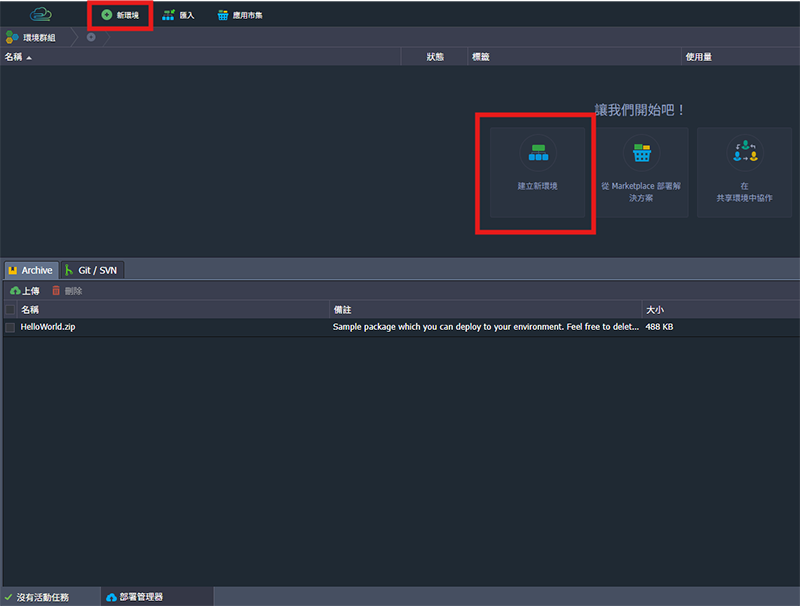Viewport: 800px width, 606px height.
Task: Open the 匯入 import option
Action: point(179,15)
